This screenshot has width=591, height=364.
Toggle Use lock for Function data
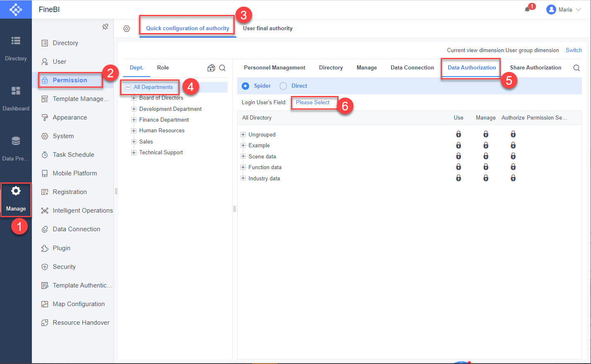coord(459,167)
